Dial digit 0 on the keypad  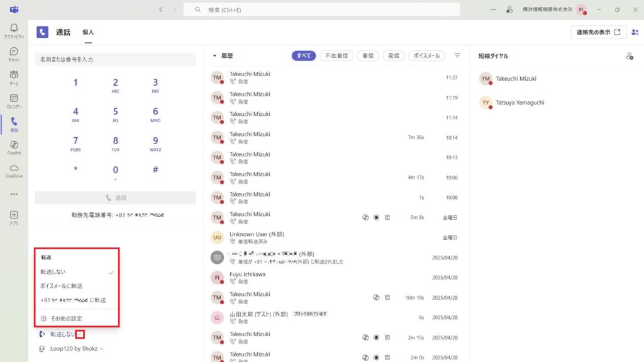tap(116, 171)
